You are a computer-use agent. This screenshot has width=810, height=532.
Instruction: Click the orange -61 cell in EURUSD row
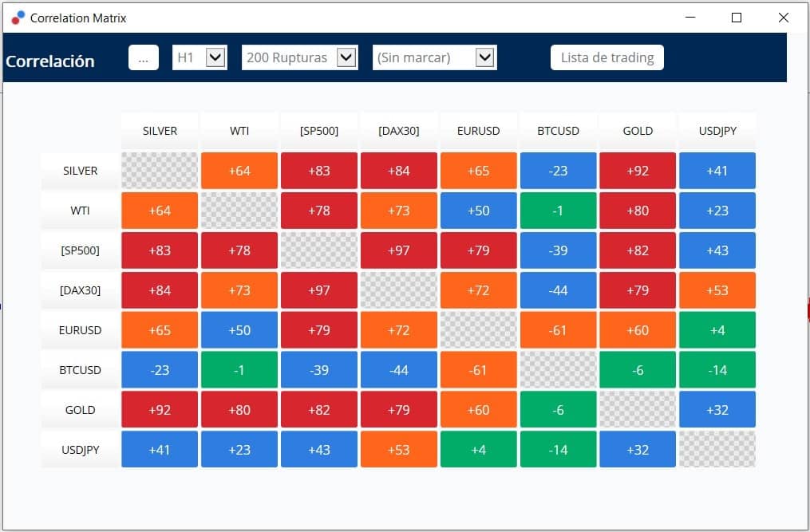558,330
